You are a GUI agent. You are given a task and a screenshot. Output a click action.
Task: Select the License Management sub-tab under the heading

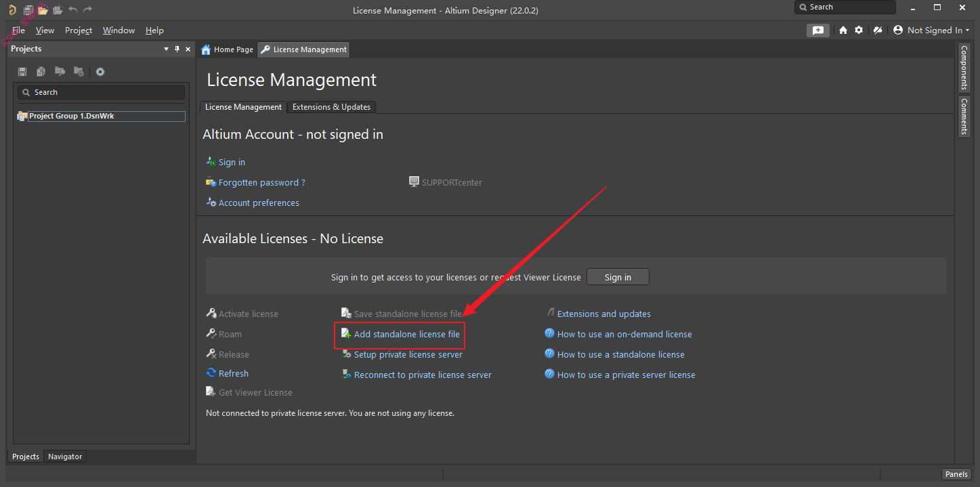[244, 107]
